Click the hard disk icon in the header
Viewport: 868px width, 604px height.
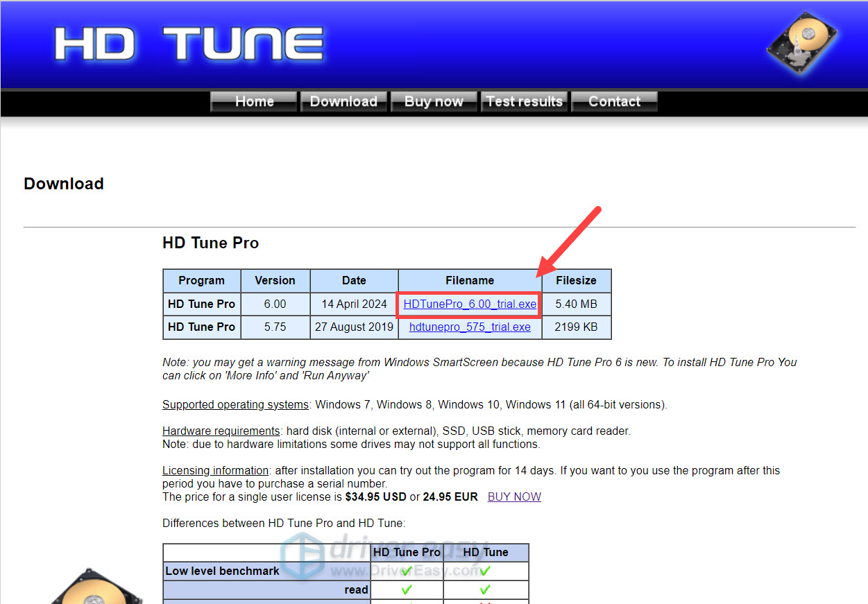tap(801, 42)
